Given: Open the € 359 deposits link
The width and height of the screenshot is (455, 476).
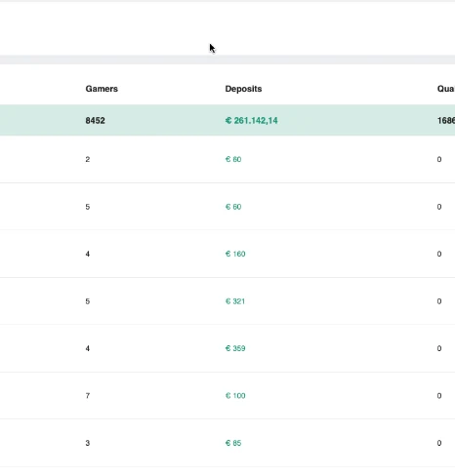Looking at the screenshot, I should (x=235, y=348).
